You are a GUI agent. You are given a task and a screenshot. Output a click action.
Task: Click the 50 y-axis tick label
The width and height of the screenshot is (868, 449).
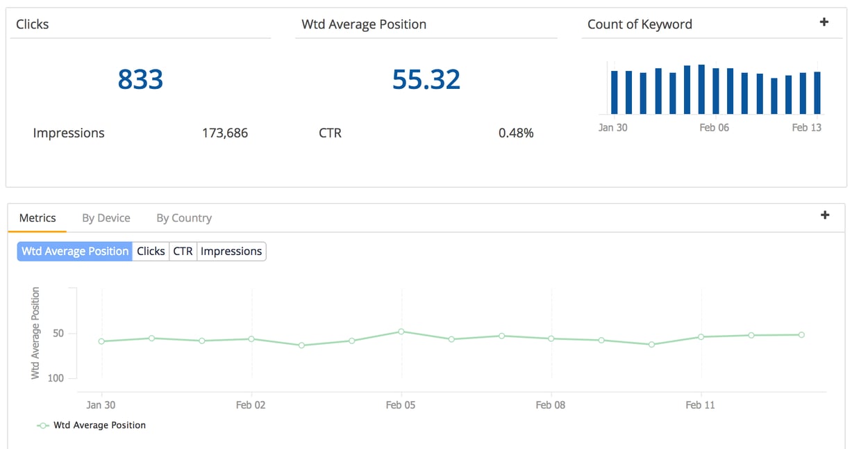(x=58, y=334)
